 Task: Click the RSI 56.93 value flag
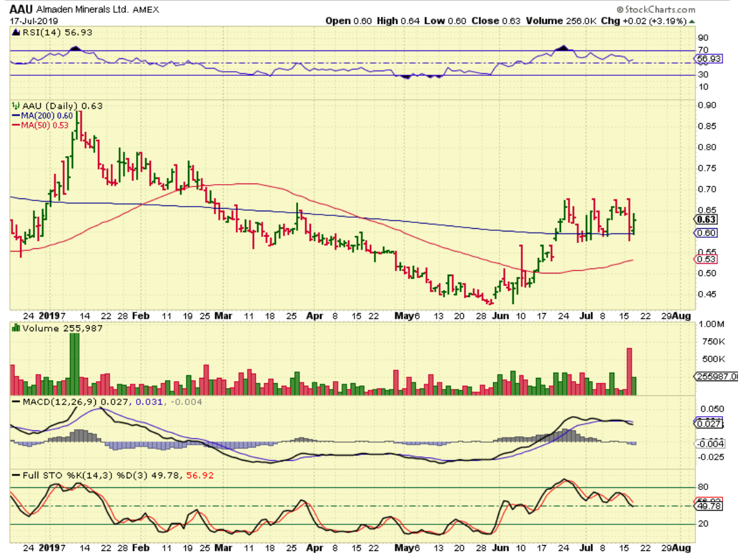point(708,58)
